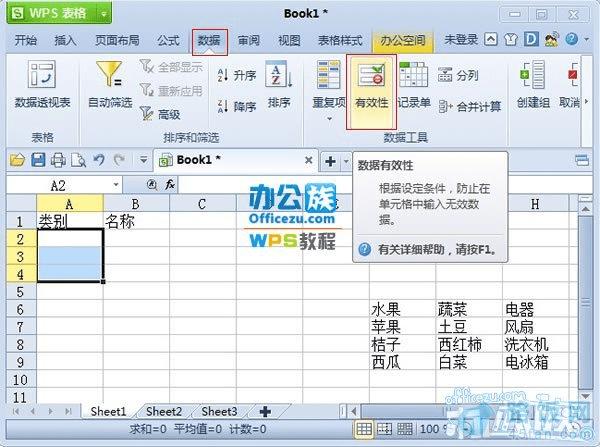Click 全部显示 show all filter option
Screen dimensions: 600x447
coord(171,67)
